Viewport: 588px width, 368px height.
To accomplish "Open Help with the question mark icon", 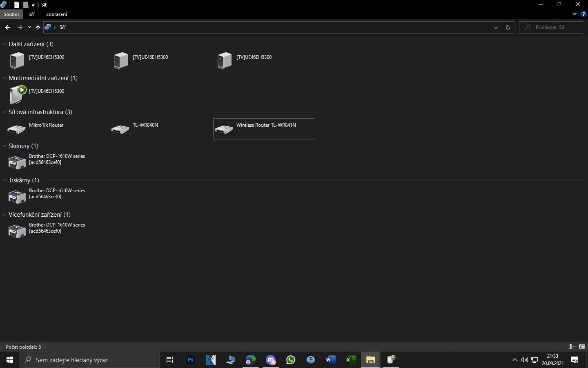I will pos(583,14).
